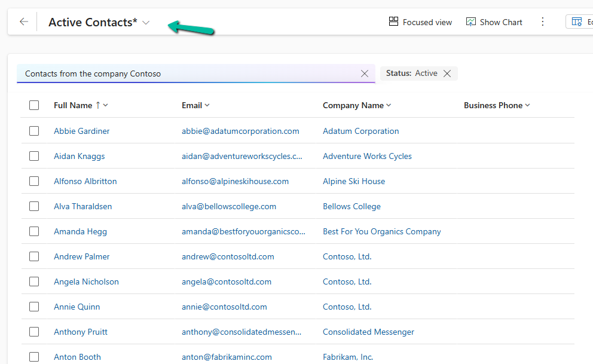Remove the Status: Active filter chip
Viewport: 593px width, 364px height.
click(x=447, y=74)
